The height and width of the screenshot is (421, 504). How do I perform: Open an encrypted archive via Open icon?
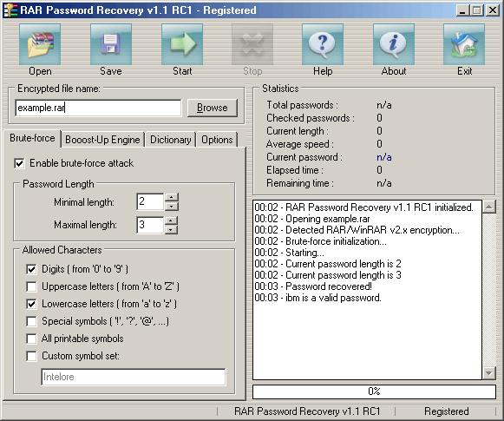tap(40, 44)
